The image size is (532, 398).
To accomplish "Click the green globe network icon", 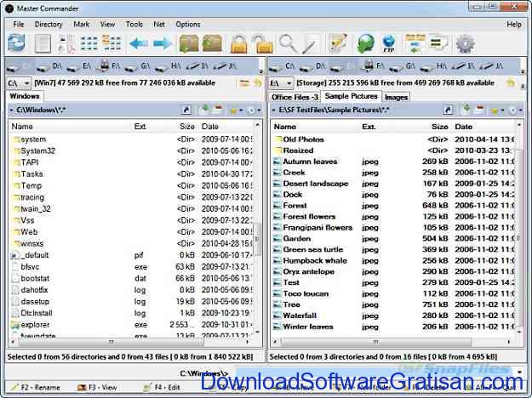I will click(x=366, y=43).
